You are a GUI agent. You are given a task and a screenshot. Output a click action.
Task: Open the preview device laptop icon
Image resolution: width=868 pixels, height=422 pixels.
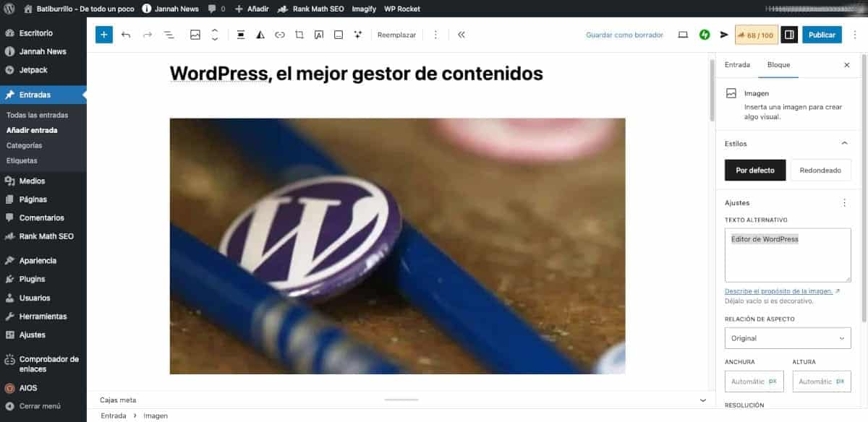(x=683, y=35)
